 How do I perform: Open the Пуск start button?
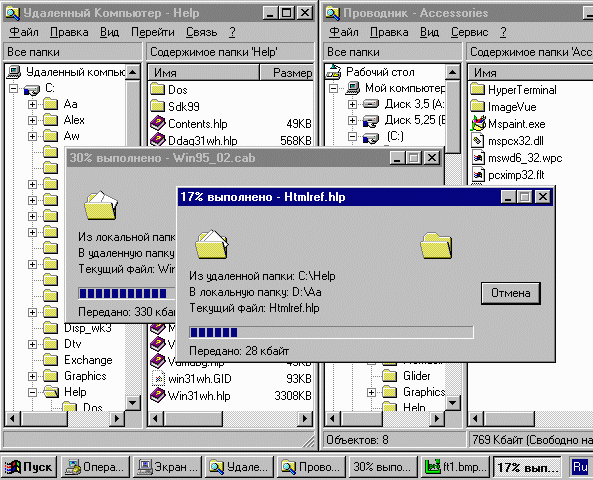(29, 467)
